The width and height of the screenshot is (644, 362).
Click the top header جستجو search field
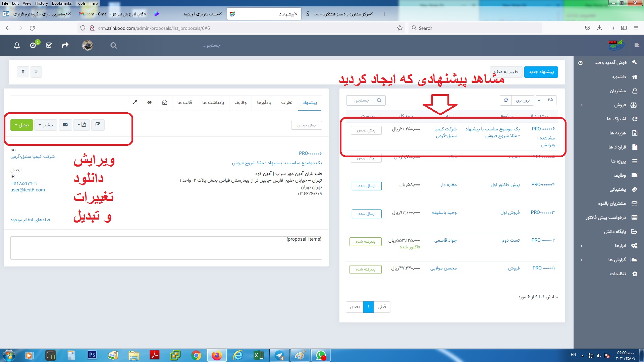coord(211,45)
